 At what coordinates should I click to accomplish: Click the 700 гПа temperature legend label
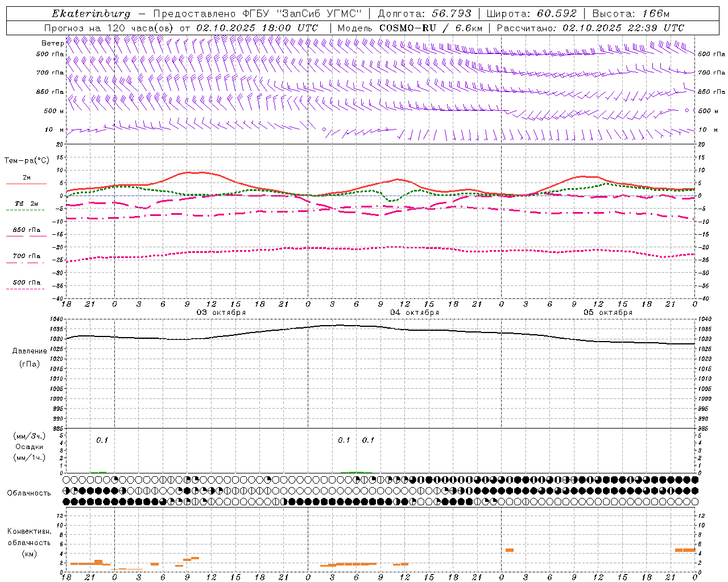coord(27,256)
